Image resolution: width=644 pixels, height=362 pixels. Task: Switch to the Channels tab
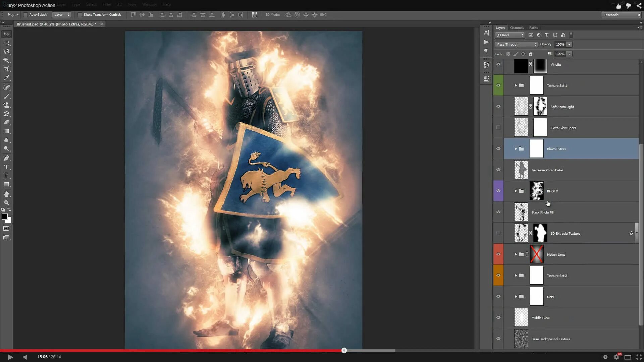coord(517,28)
